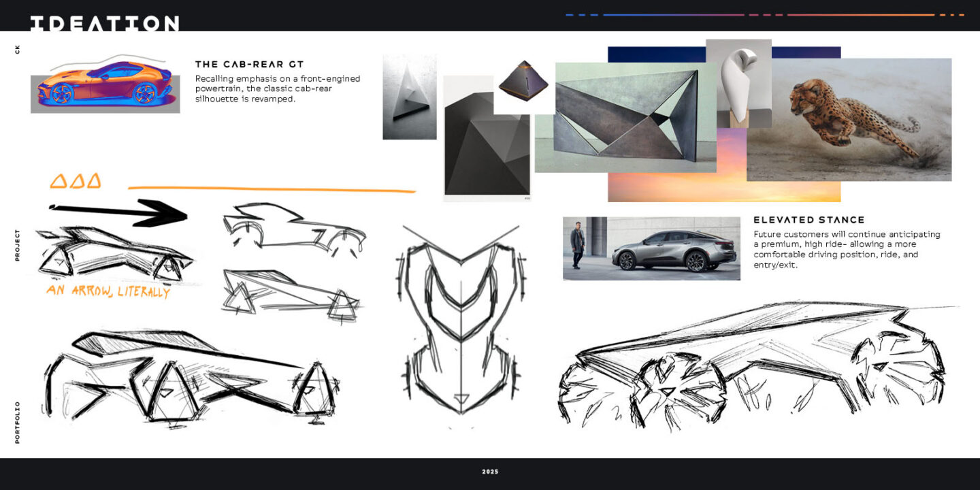Select the top-view front car sketch
Viewport: 980px width, 490px height.
click(x=460, y=323)
